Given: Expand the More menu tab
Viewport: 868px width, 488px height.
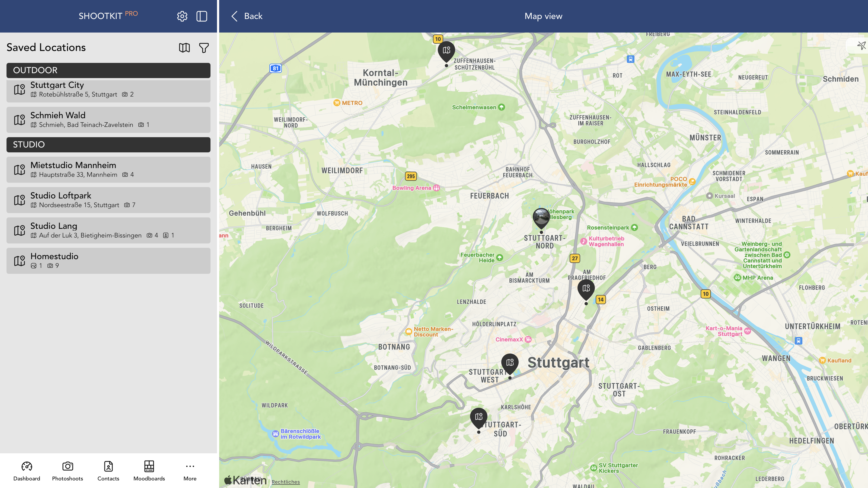Looking at the screenshot, I should [190, 471].
